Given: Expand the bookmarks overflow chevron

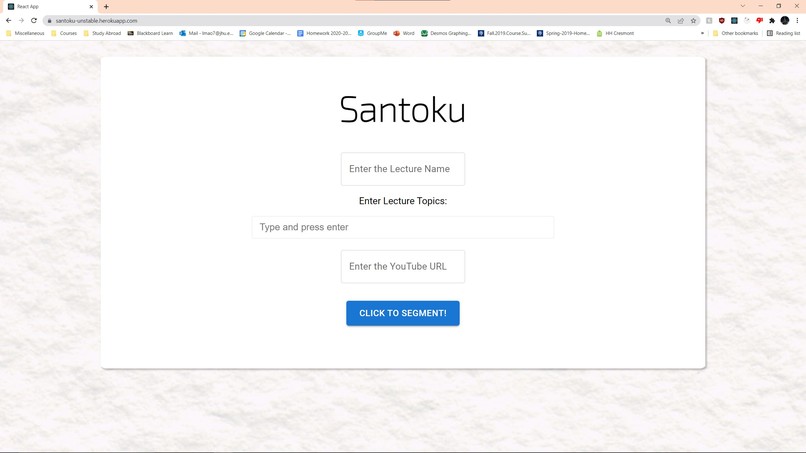Looking at the screenshot, I should pos(702,33).
